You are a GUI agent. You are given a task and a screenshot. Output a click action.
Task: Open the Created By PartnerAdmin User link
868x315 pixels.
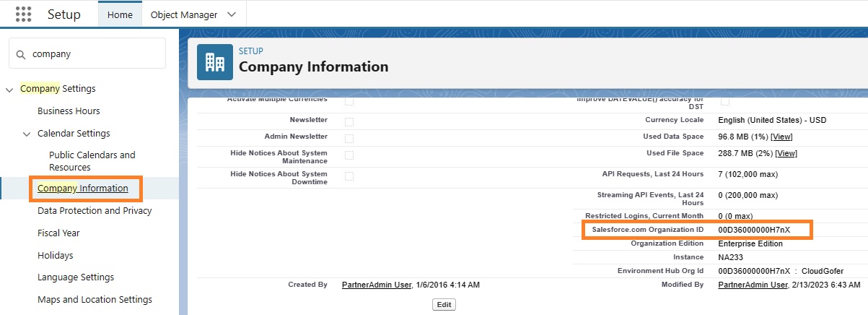click(376, 285)
